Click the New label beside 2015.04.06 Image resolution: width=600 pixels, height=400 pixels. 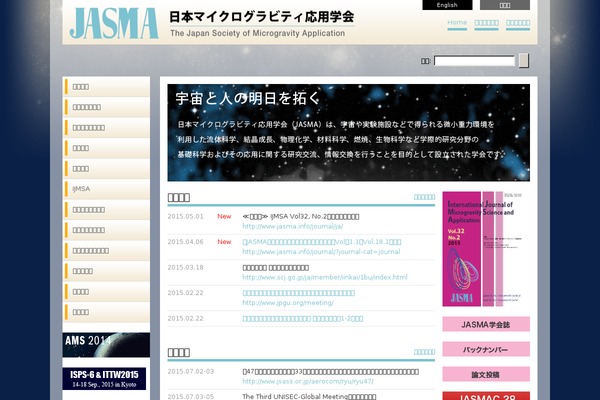[224, 242]
